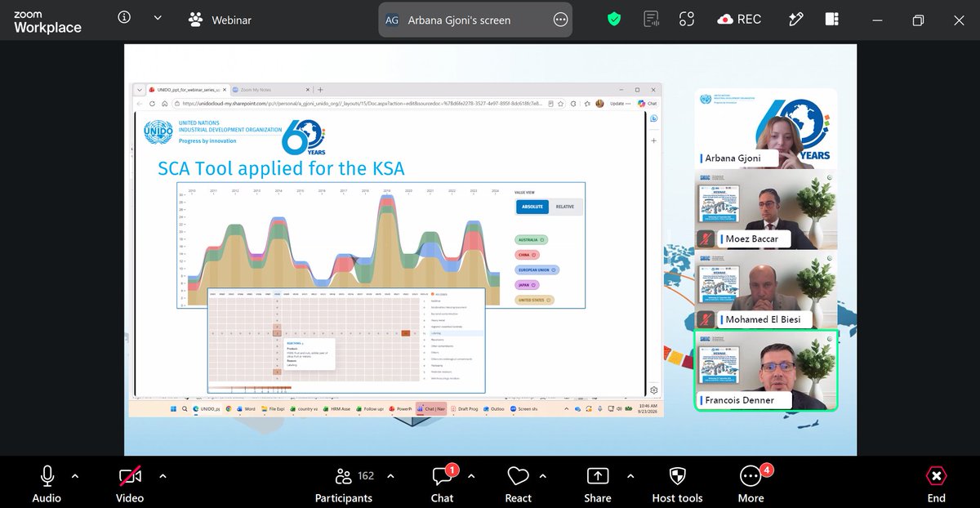Click the SCA Tool applied for the KSA title
980x508 pixels.
[281, 168]
